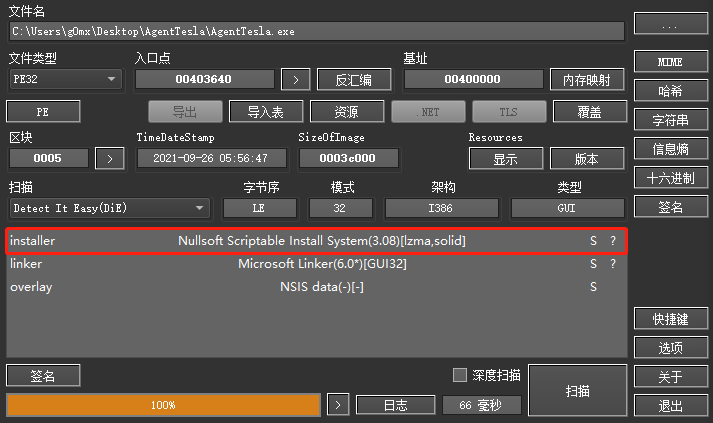Screen dimensions: 713x423
Task: Open the right-side 签名 signature button
Action: click(x=671, y=207)
